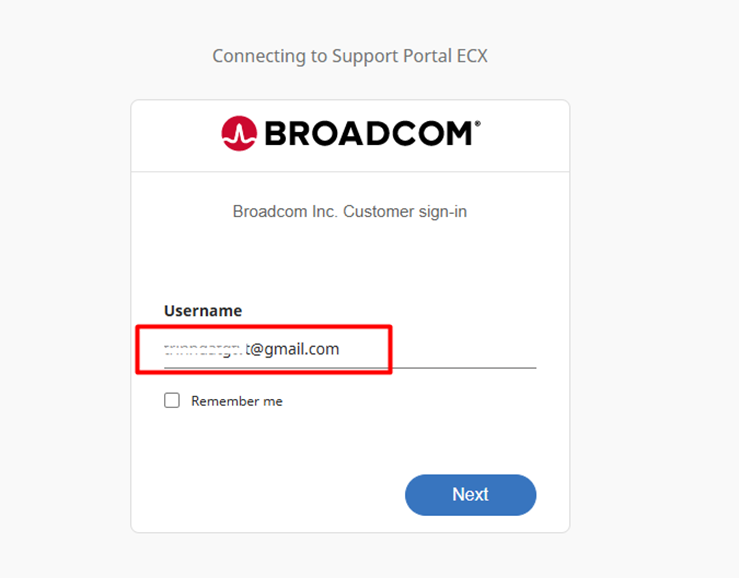
Task: Click the Username field label
Action: [203, 311]
